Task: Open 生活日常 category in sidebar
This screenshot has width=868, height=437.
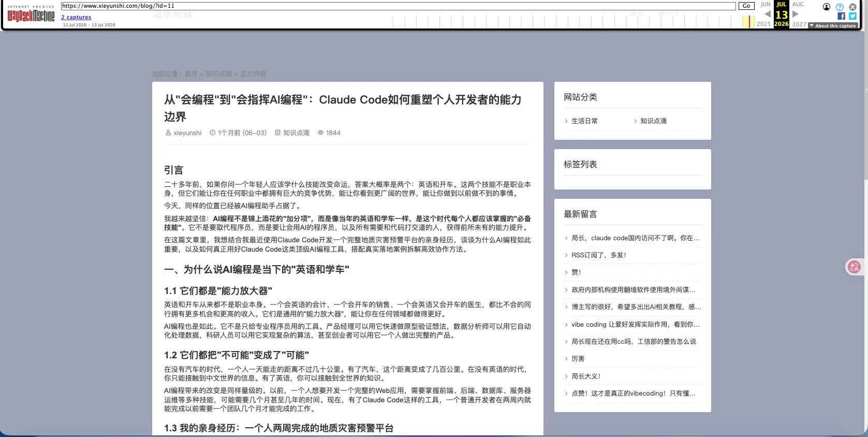Action: point(584,121)
